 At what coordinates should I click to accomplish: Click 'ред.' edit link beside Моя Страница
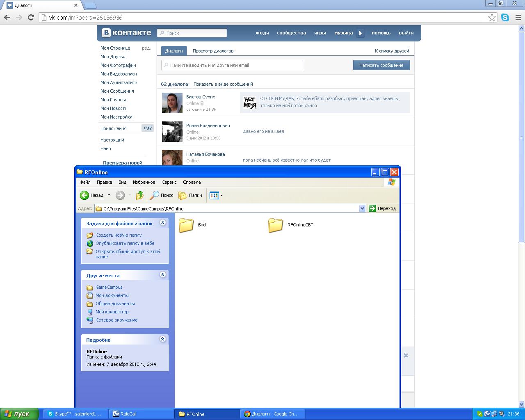(146, 48)
